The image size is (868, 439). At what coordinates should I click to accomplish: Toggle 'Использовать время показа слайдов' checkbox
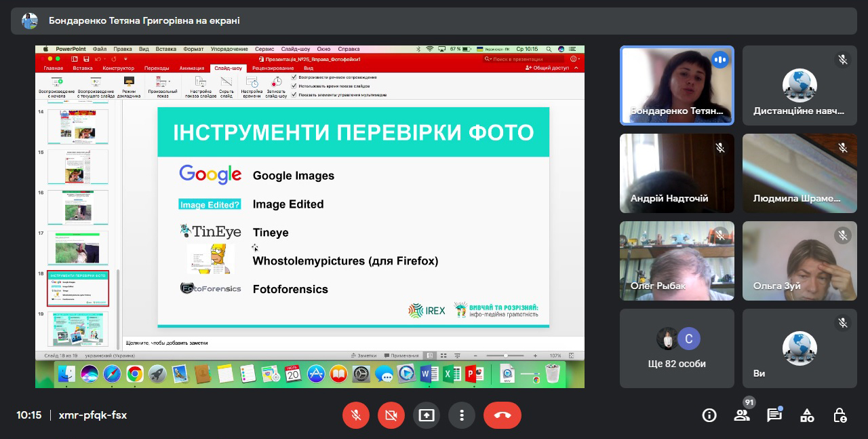[294, 85]
